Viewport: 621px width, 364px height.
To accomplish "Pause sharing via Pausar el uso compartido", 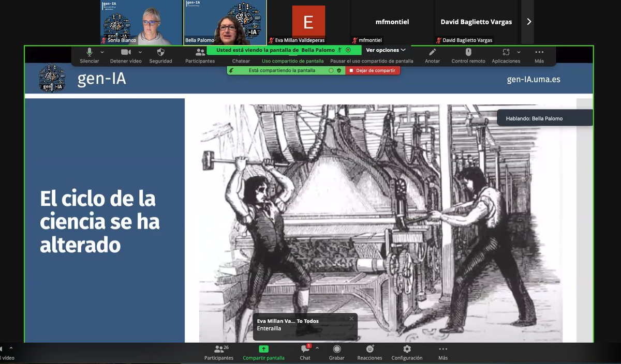I will coord(372,61).
